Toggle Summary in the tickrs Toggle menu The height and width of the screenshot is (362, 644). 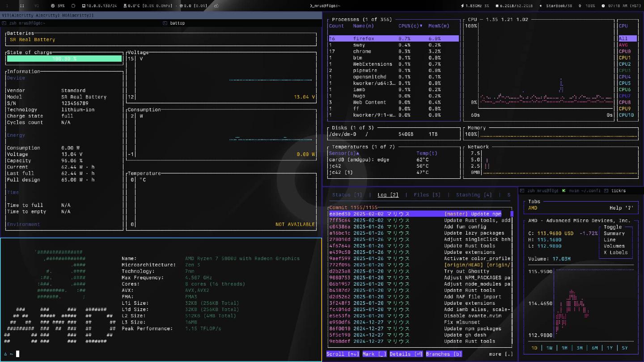pos(614,233)
